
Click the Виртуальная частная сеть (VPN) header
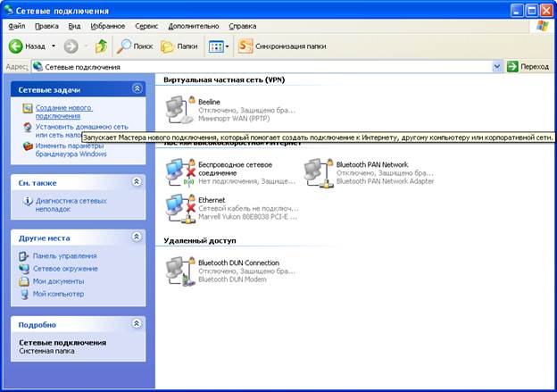(x=224, y=79)
